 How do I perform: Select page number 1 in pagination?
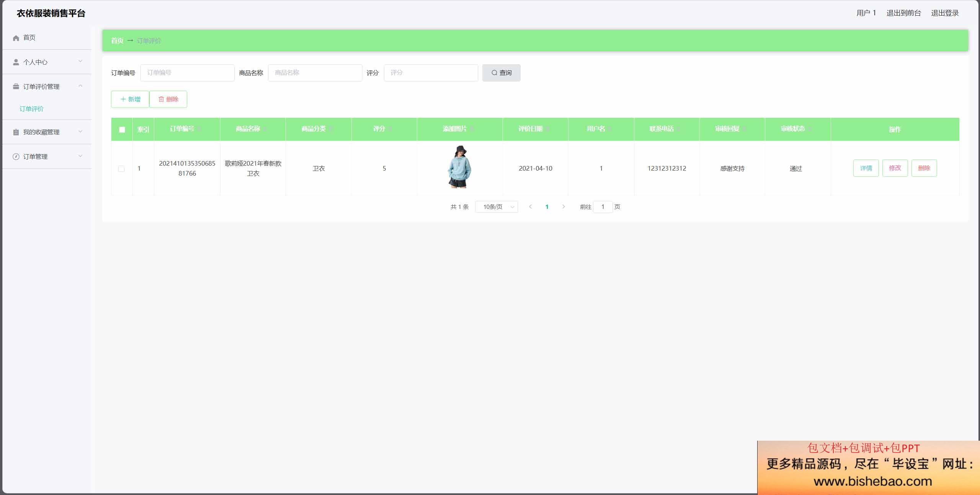[547, 207]
